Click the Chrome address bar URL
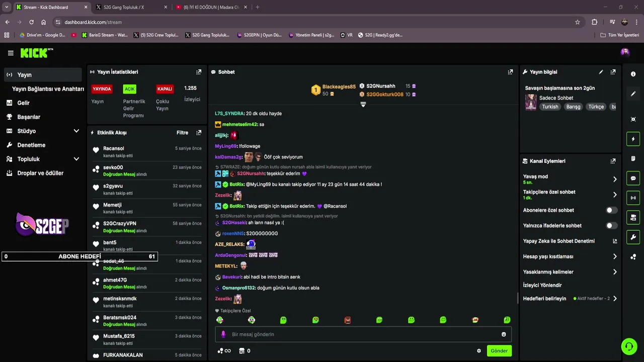The width and height of the screenshot is (644, 362). coord(93,22)
